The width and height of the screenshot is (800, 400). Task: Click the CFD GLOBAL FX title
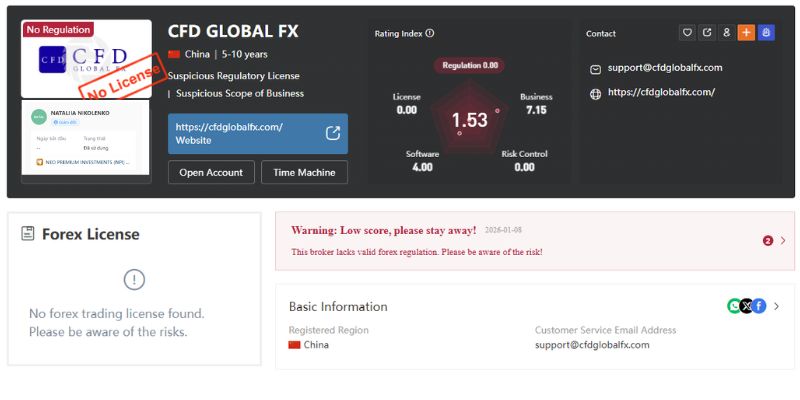(233, 31)
